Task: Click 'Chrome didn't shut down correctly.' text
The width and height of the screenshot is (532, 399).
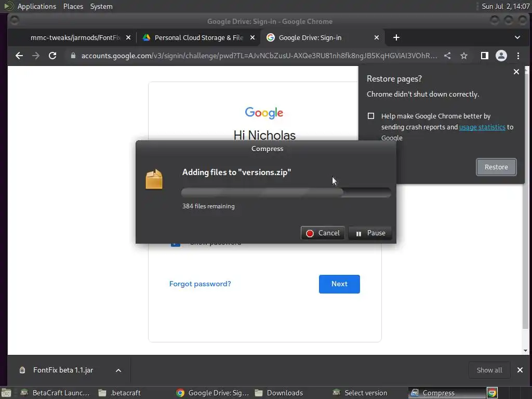Action: [423, 95]
